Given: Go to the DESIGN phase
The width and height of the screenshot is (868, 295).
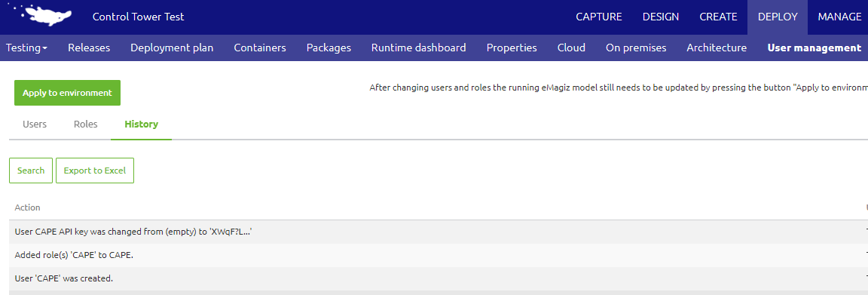Looking at the screenshot, I should tap(660, 17).
